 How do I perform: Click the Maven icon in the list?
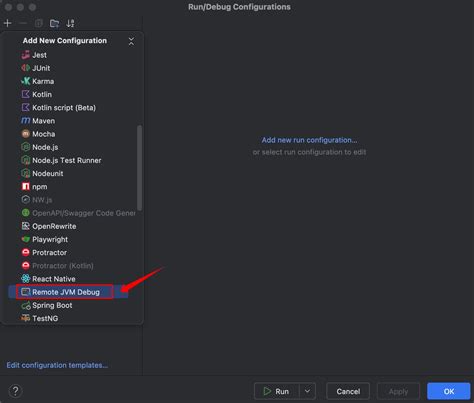[26, 121]
